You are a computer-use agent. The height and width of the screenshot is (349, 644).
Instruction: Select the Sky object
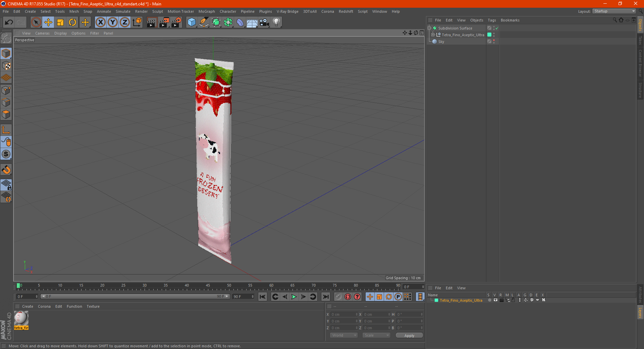tap(441, 42)
